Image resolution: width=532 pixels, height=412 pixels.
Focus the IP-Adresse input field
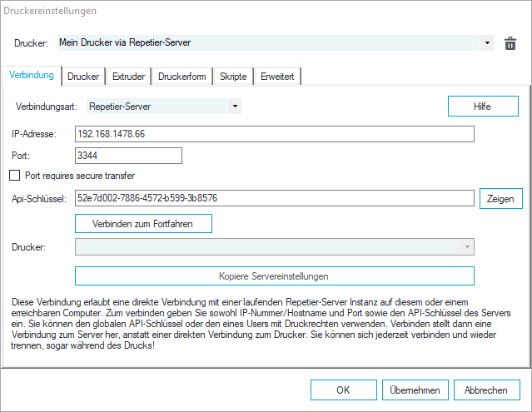coord(275,134)
